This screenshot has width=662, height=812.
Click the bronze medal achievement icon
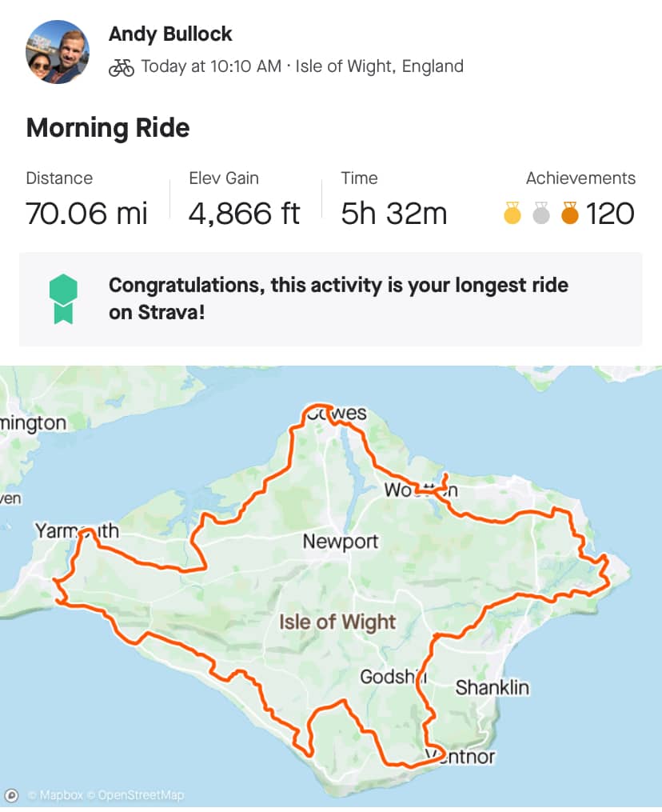pyautogui.click(x=570, y=212)
